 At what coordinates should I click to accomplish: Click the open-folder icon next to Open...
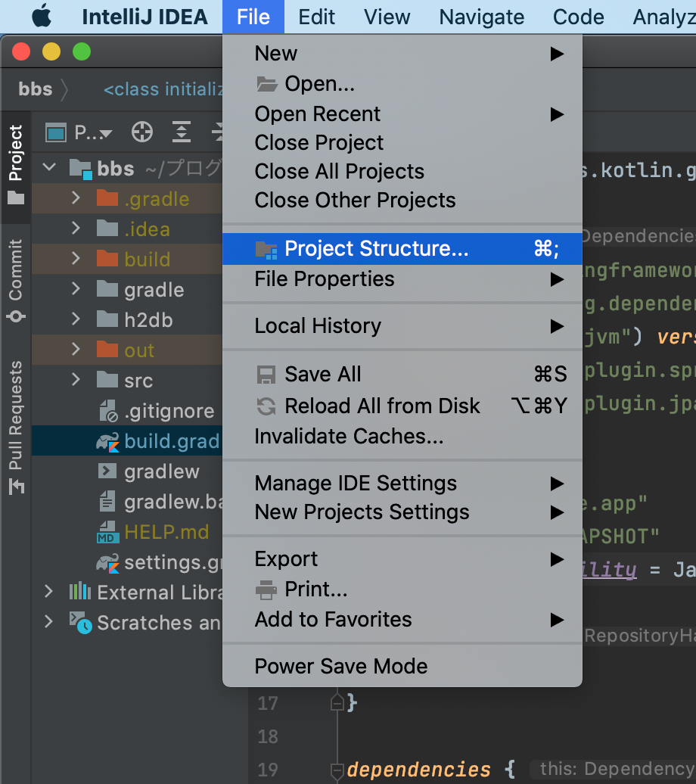pos(267,84)
